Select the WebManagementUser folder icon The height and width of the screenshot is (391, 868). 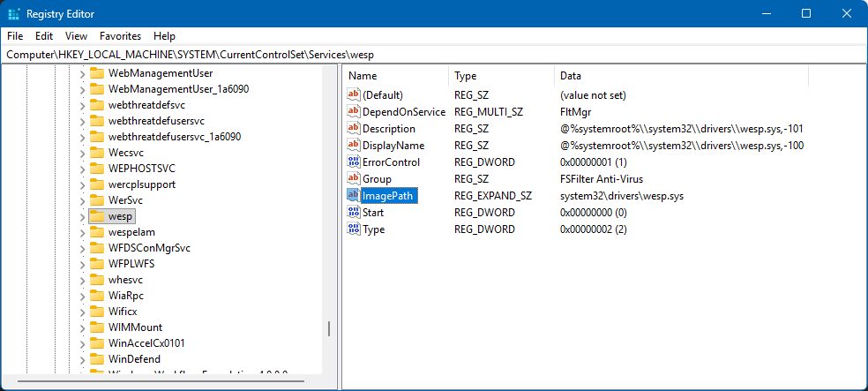[97, 73]
